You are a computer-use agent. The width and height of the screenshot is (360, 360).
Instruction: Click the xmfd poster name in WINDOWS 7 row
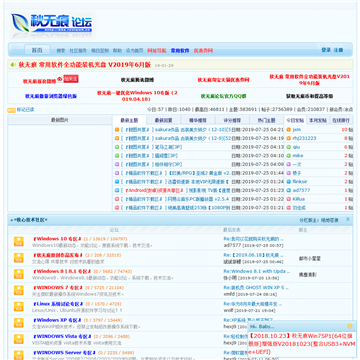(229, 294)
